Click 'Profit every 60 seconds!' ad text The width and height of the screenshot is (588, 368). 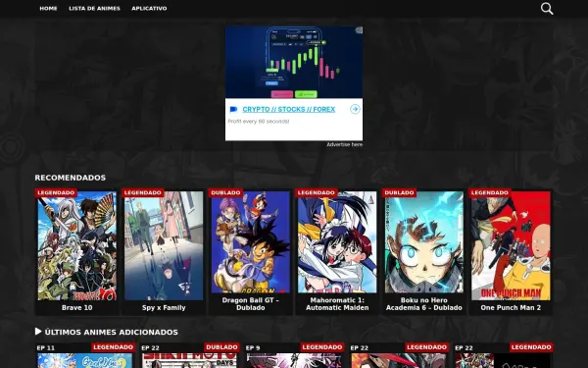tap(259, 122)
